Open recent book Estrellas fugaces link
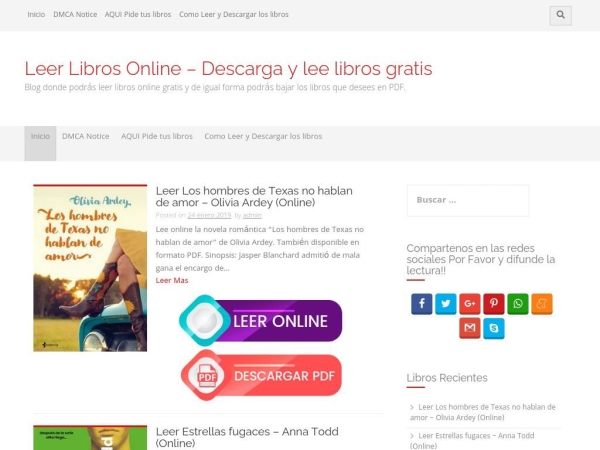The height and width of the screenshot is (450, 600). pyautogui.click(x=472, y=440)
